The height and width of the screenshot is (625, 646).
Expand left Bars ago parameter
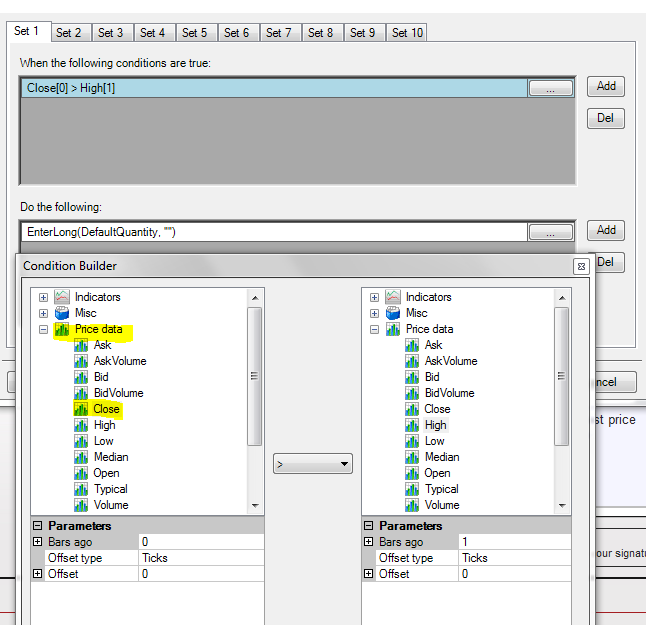(37, 541)
